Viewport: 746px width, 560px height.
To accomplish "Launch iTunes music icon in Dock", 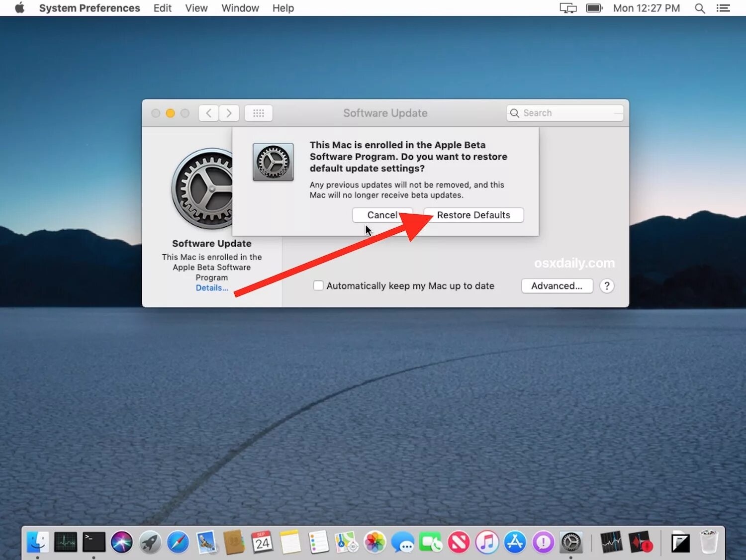I will tap(487, 542).
